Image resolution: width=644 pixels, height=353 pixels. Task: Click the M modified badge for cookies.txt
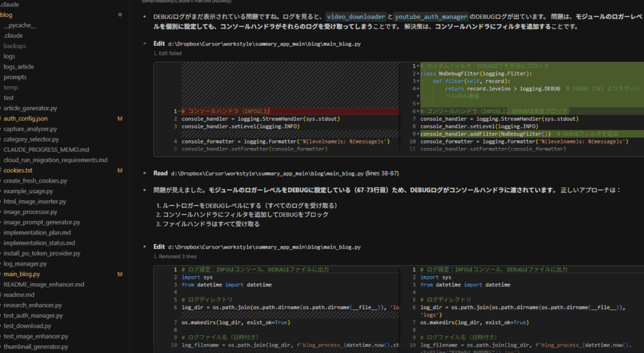pyautogui.click(x=119, y=171)
